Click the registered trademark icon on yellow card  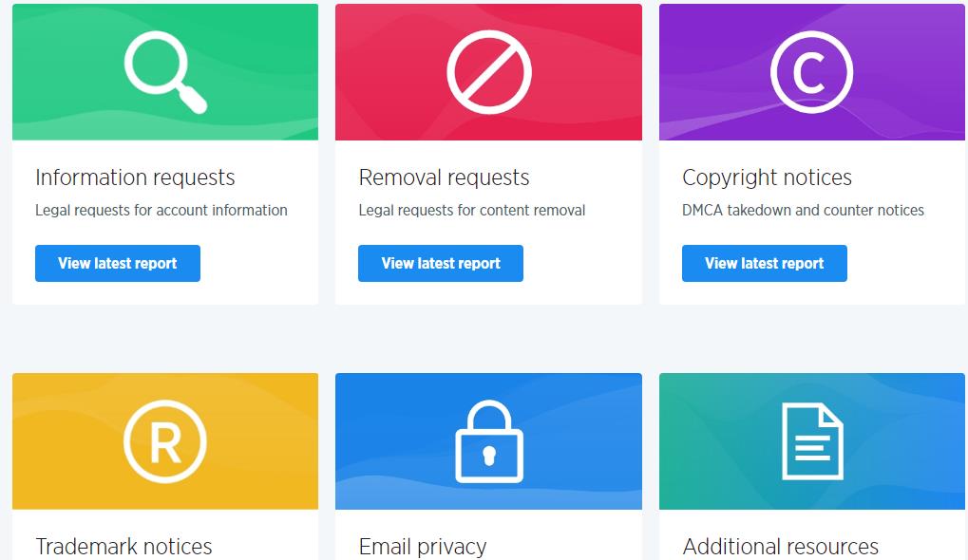[x=165, y=441]
